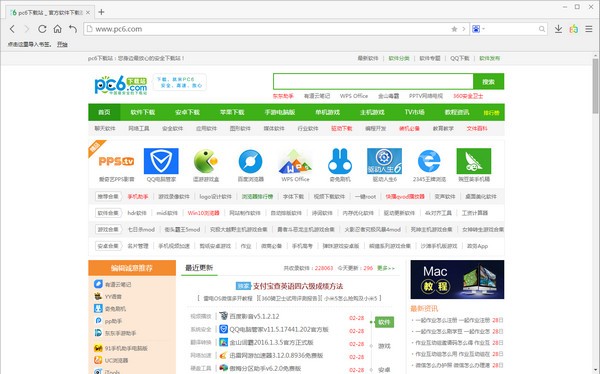Click the site search input field
The image size is (600, 374).
(373, 82)
